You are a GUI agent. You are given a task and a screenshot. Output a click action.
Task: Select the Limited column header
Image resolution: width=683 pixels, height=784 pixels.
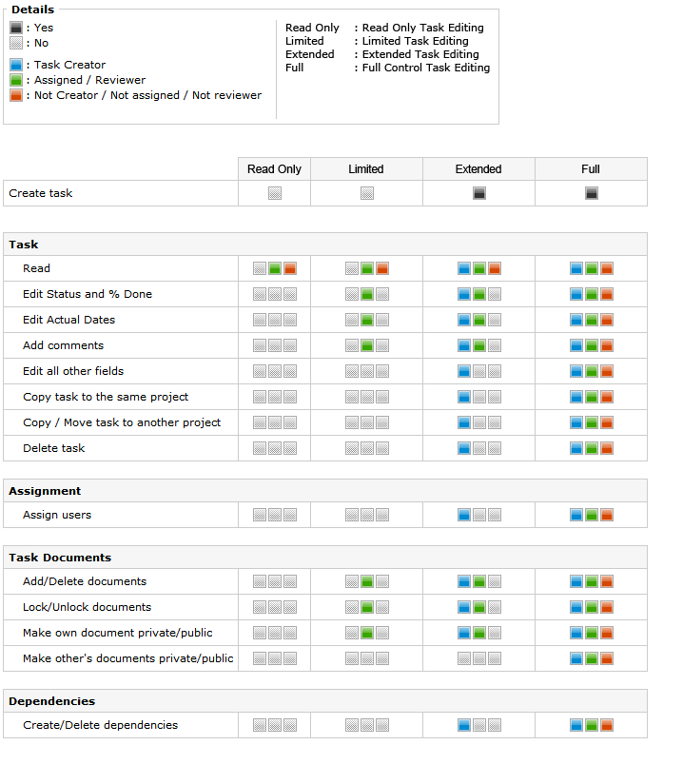click(366, 169)
